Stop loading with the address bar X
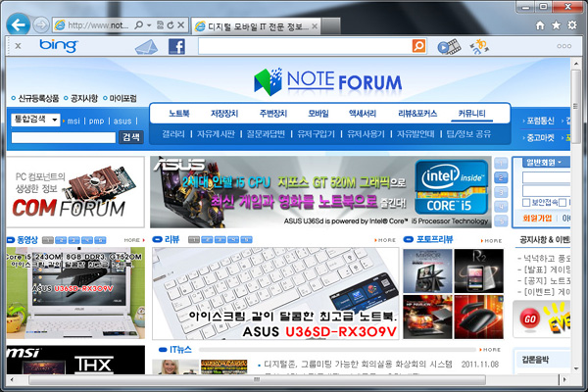The height and width of the screenshot is (392, 588). (181, 25)
